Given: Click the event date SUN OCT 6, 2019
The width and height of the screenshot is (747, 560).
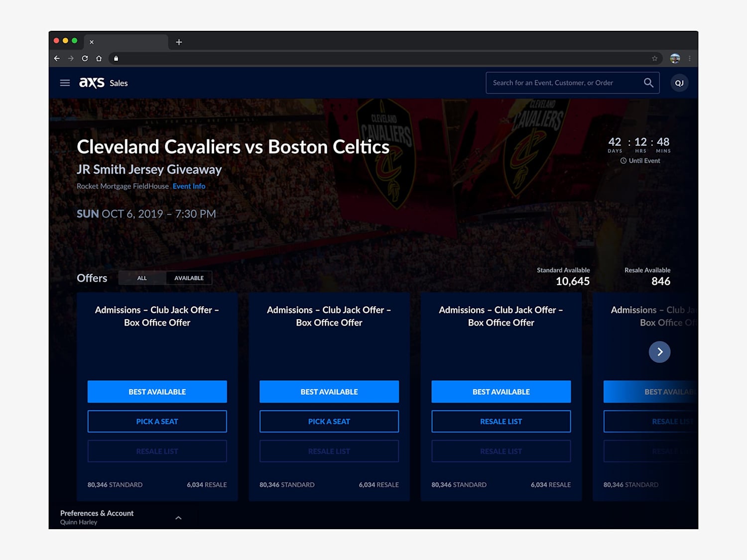Looking at the screenshot, I should point(146,214).
